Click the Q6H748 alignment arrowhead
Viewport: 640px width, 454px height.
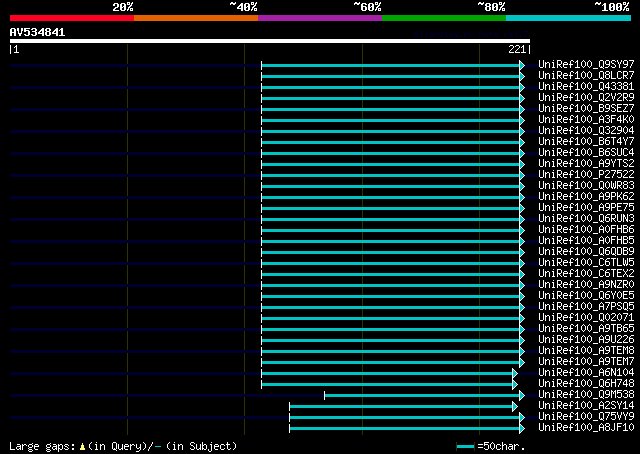[x=515, y=384]
